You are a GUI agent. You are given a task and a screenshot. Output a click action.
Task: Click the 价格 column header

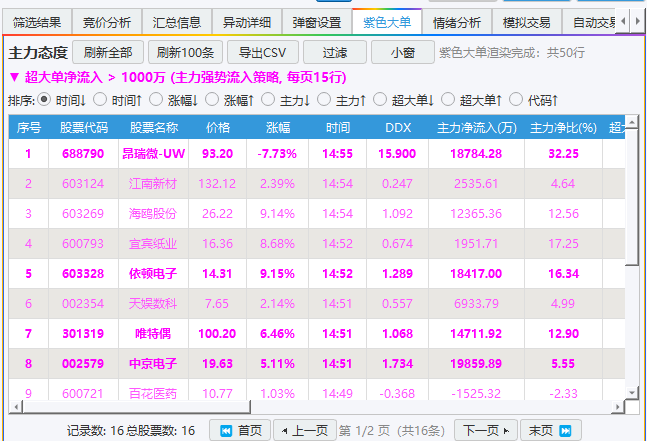[x=217, y=127]
